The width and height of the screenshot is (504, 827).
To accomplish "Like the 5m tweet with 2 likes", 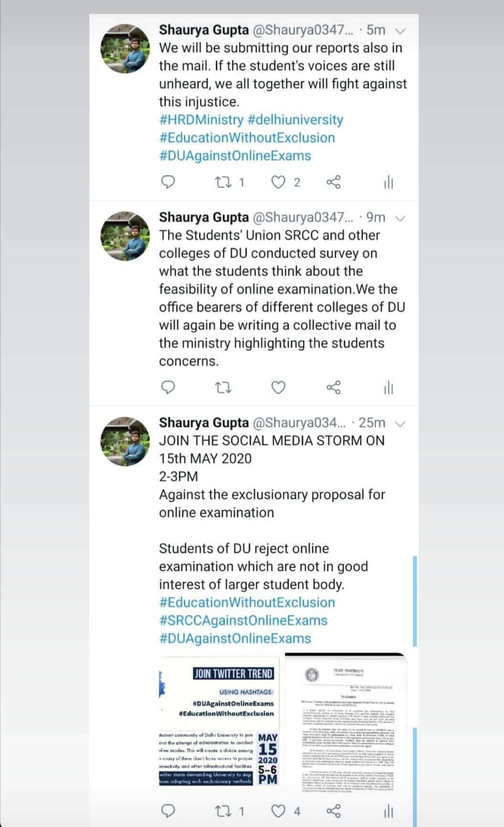I will [278, 182].
